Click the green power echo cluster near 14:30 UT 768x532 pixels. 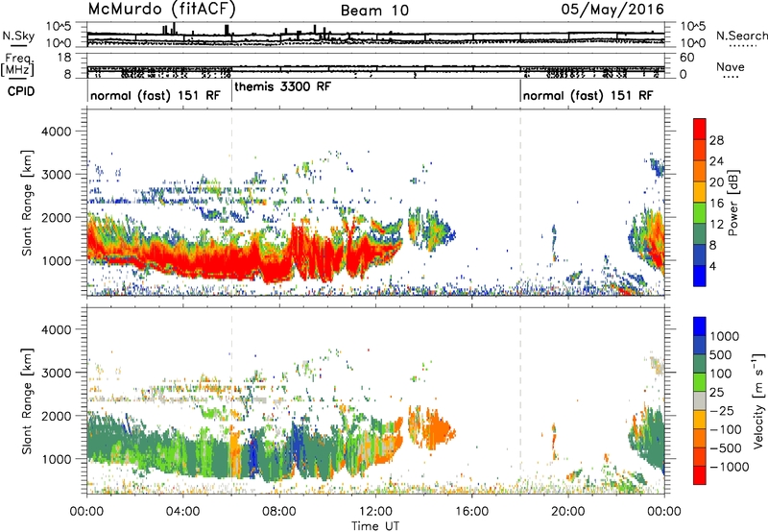click(438, 230)
